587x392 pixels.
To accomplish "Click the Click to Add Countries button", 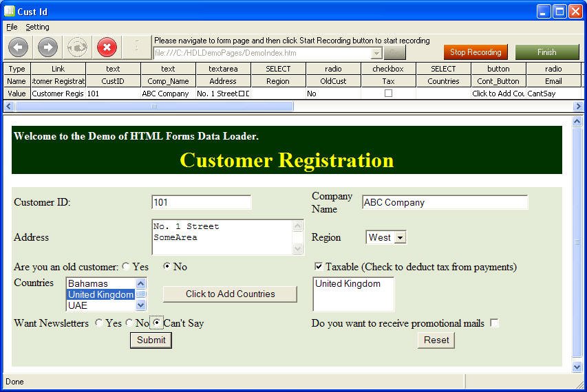I will coord(231,294).
